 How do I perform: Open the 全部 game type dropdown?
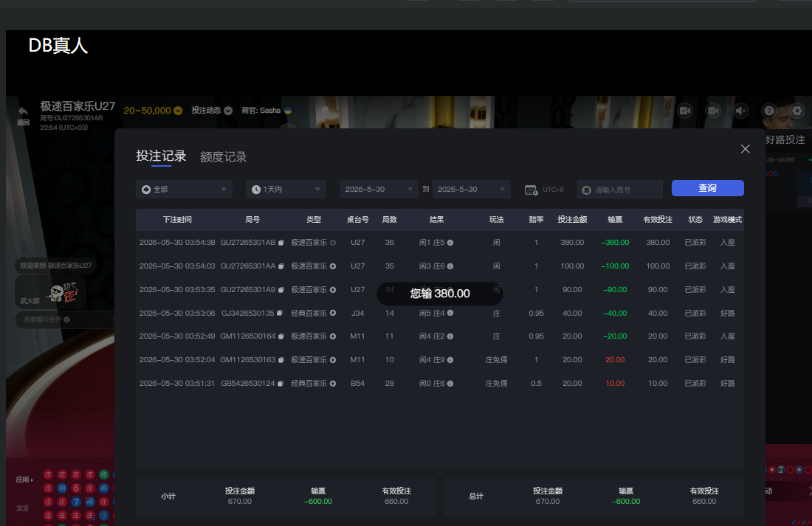click(x=184, y=190)
